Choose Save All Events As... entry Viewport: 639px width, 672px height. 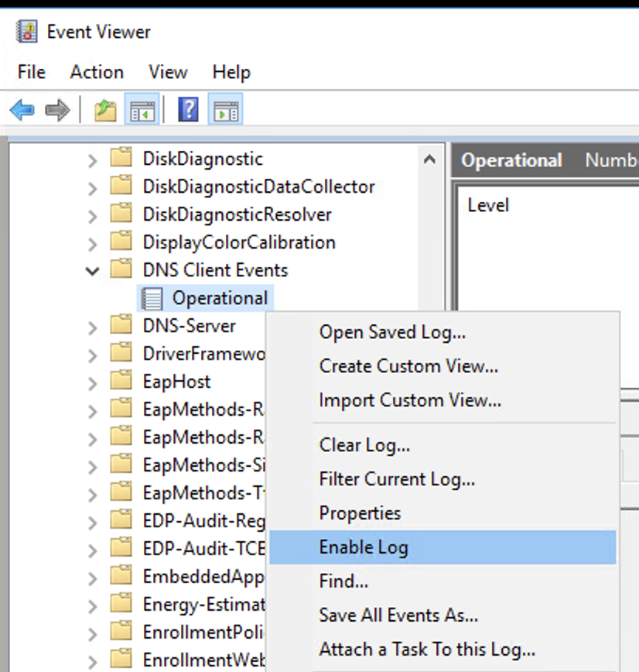[443, 615]
